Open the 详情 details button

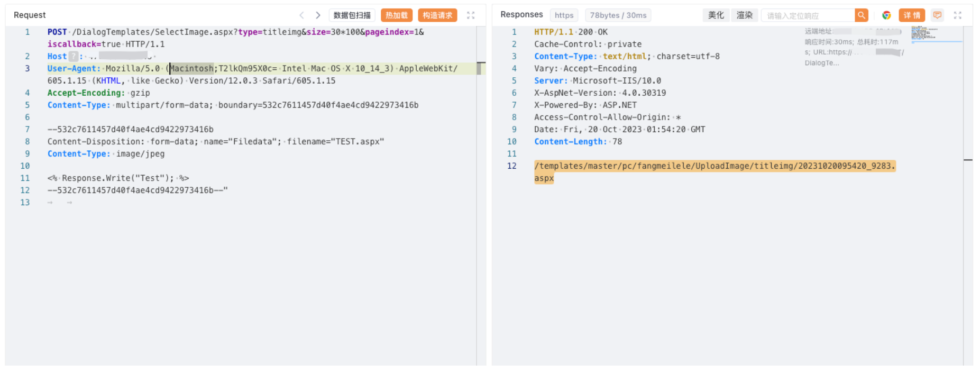912,15
